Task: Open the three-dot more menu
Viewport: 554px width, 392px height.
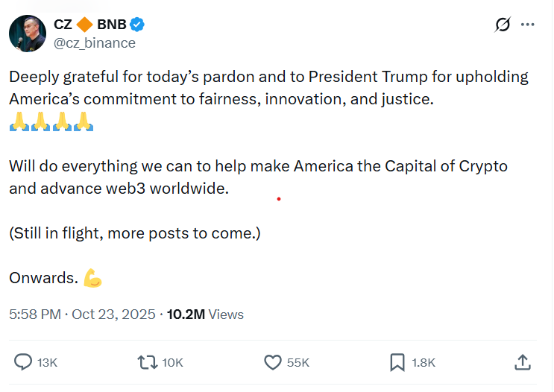Action: 528,25
